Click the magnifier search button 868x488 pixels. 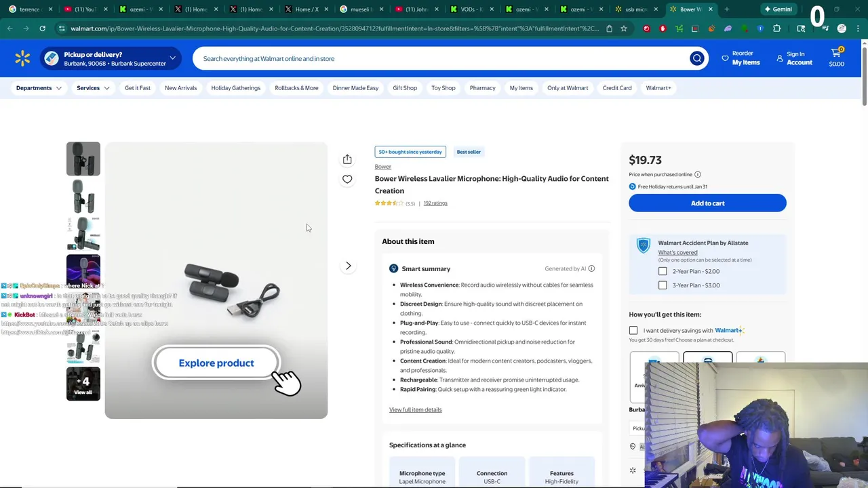click(x=696, y=58)
